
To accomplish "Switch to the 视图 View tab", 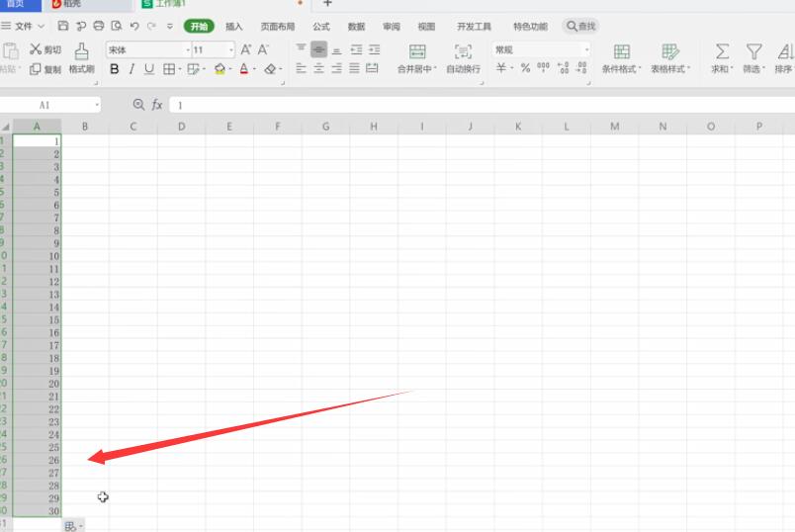I will pyautogui.click(x=426, y=27).
